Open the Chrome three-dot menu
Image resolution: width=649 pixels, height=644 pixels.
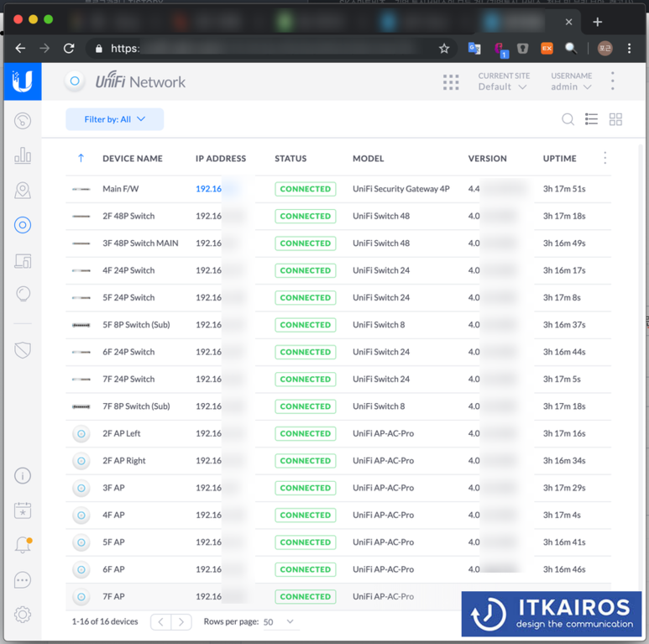tap(629, 49)
